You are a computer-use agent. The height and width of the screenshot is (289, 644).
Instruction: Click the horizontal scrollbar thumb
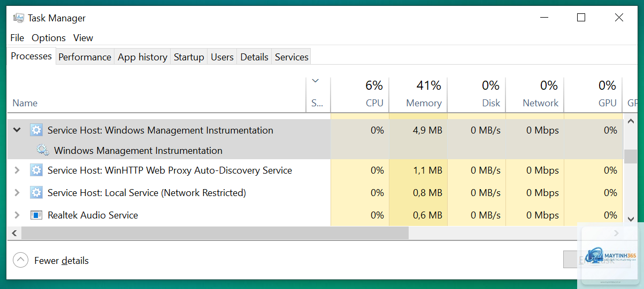click(214, 233)
